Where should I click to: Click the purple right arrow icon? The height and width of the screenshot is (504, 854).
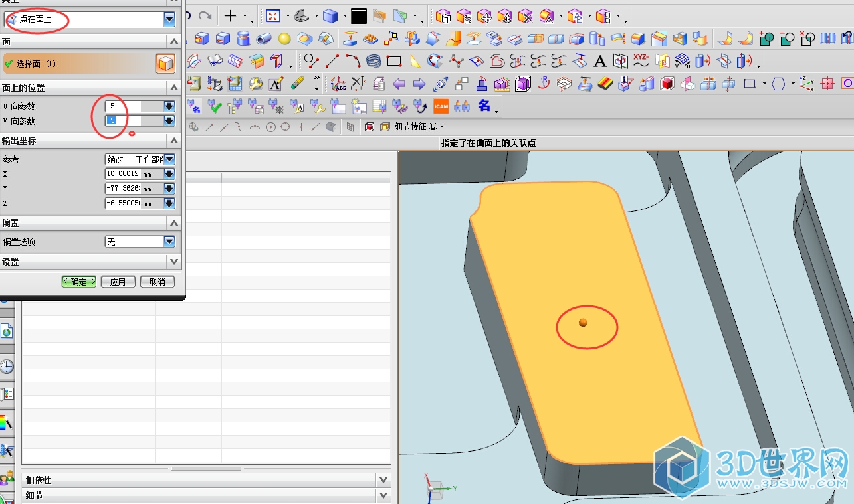pos(419,84)
